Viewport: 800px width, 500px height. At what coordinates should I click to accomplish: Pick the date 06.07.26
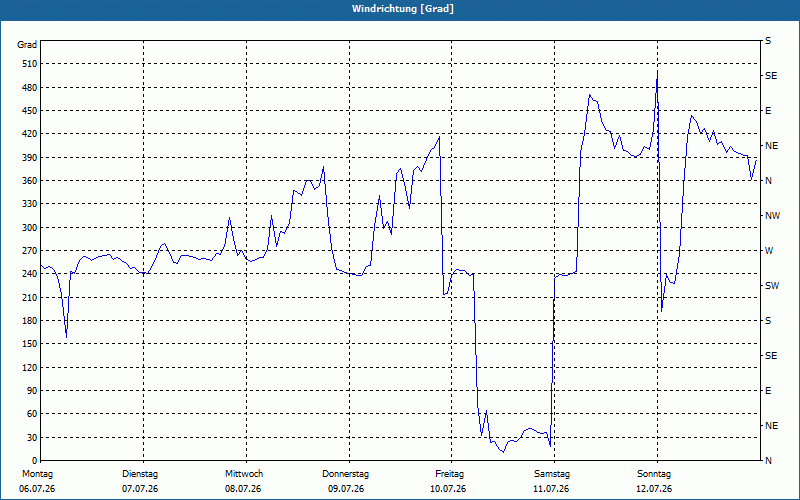[37, 489]
